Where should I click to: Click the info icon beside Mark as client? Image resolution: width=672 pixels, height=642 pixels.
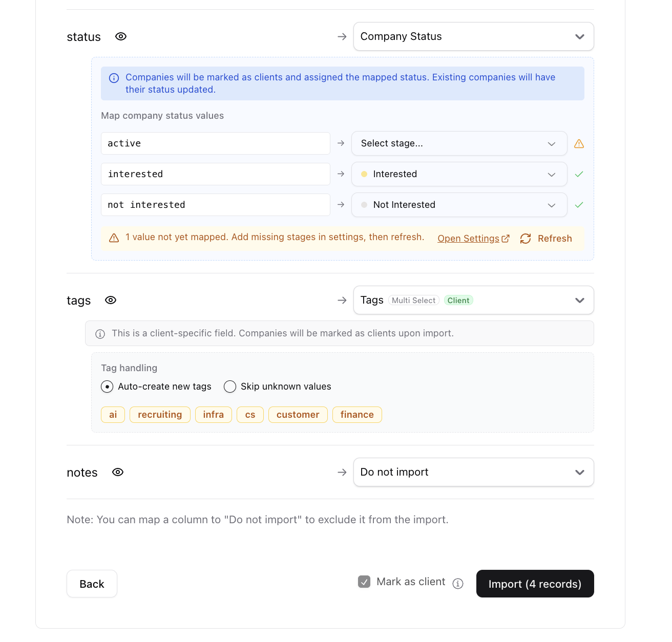point(458,584)
